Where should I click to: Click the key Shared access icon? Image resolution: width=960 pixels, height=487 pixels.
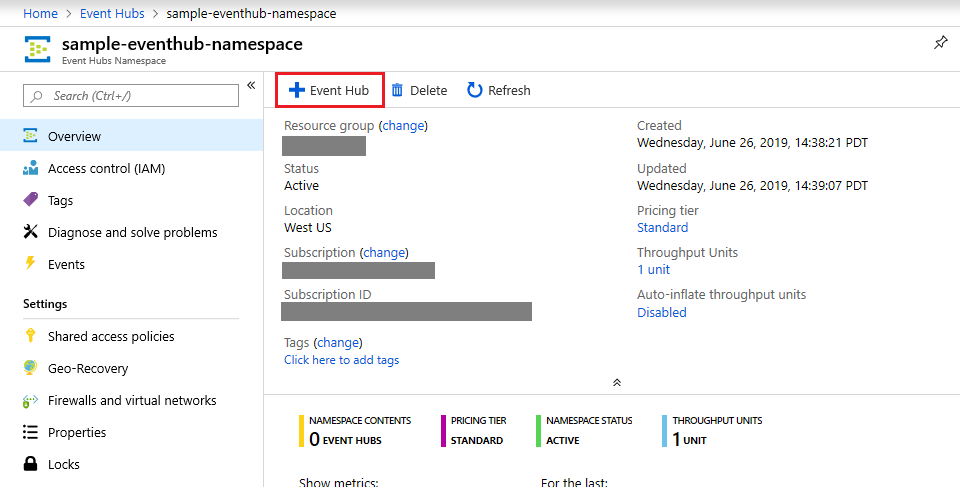[x=30, y=335]
